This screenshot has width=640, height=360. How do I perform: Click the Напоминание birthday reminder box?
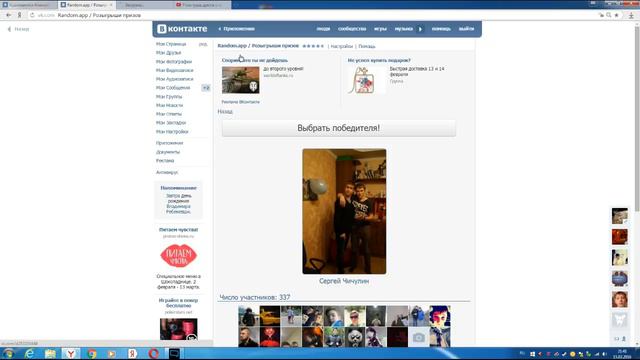tap(178, 200)
